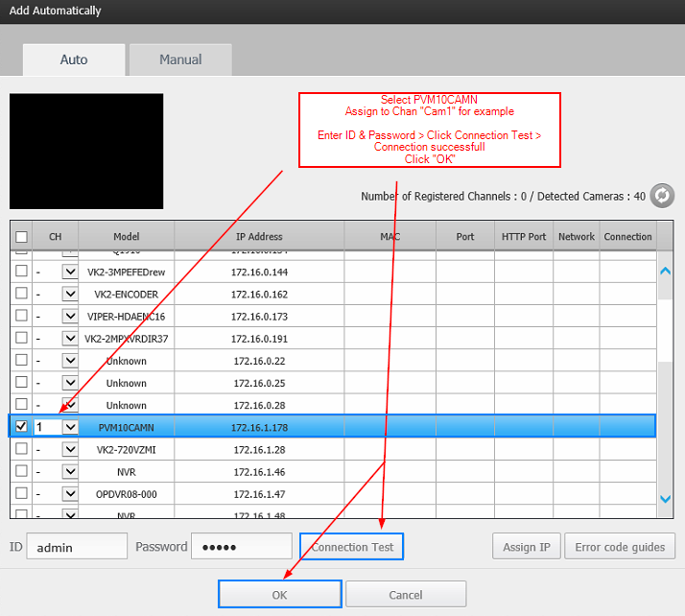Click the ID input field
Image resolution: width=685 pixels, height=616 pixels.
click(x=77, y=546)
